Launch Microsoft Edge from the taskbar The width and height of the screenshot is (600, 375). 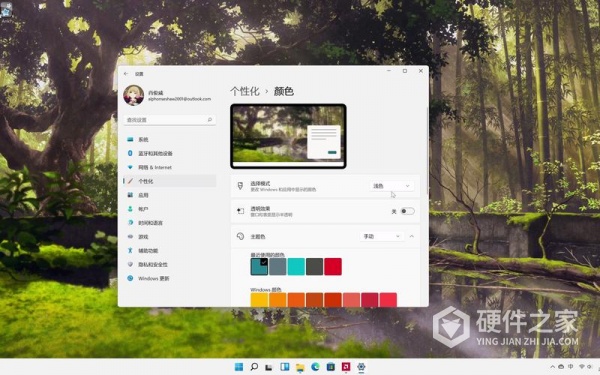click(x=315, y=367)
